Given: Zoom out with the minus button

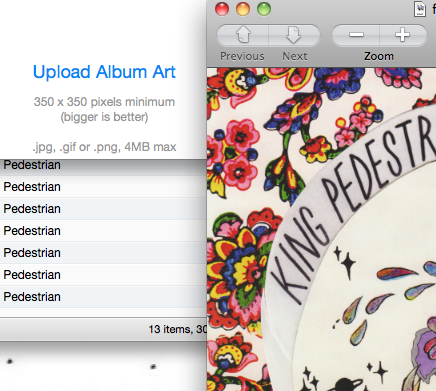Looking at the screenshot, I should 356,35.
